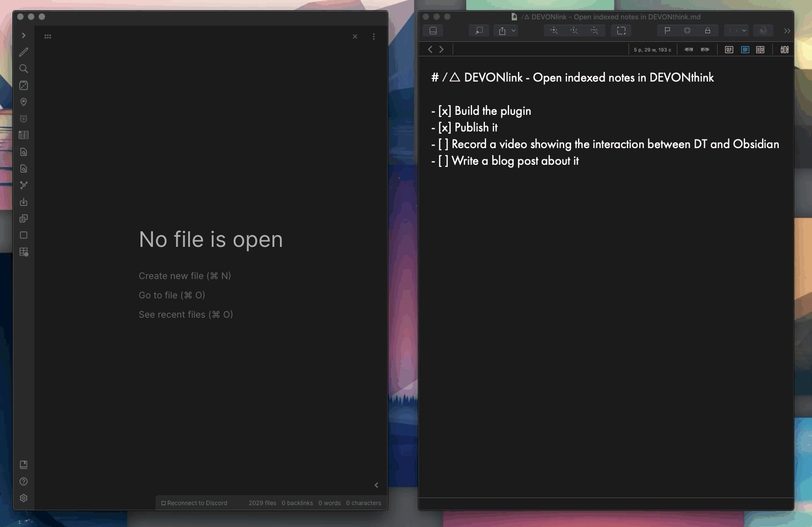Open the dimmed navigation dropdown in toolbar
The width and height of the screenshot is (812, 527).
(x=736, y=31)
